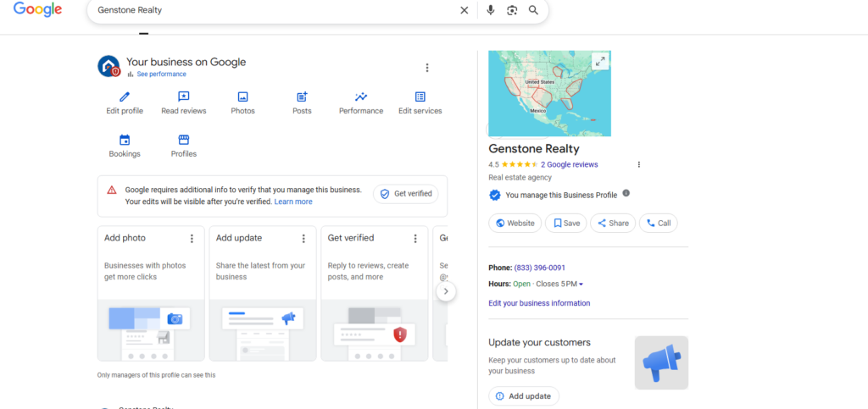The height and width of the screenshot is (409, 868).
Task: Open Get verified card options menu
Action: click(415, 238)
